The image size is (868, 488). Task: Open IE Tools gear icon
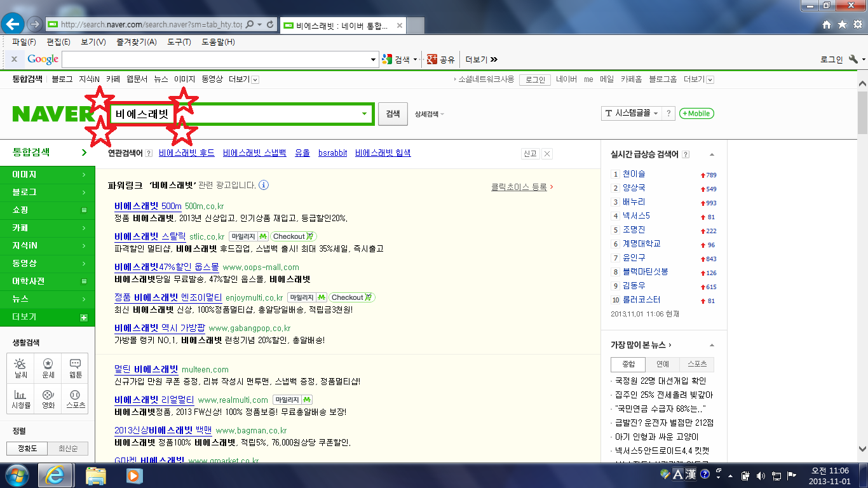tap(857, 24)
